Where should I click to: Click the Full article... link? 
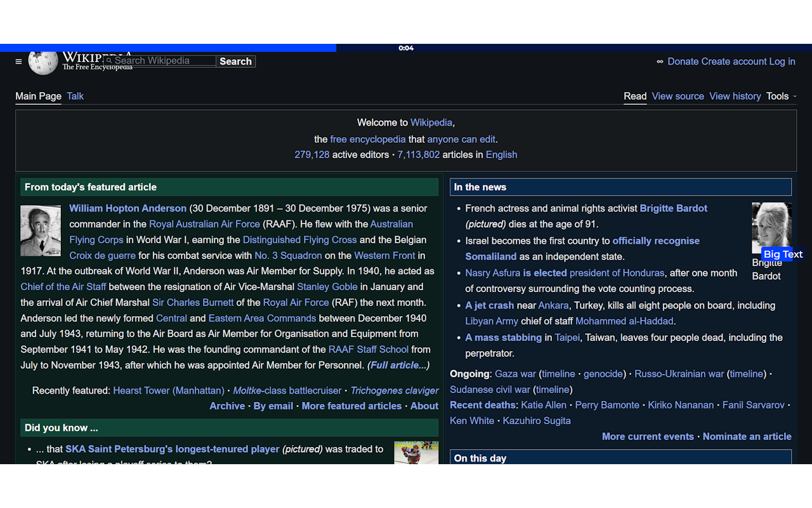click(x=398, y=365)
